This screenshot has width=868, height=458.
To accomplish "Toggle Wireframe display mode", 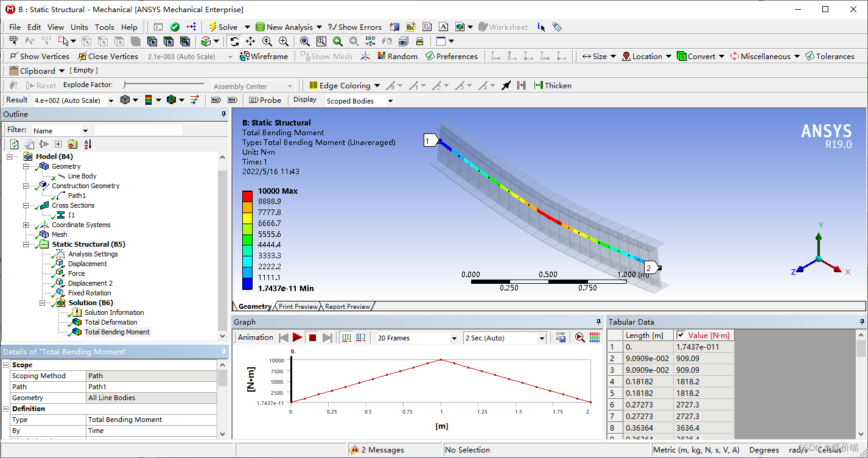I will (264, 56).
